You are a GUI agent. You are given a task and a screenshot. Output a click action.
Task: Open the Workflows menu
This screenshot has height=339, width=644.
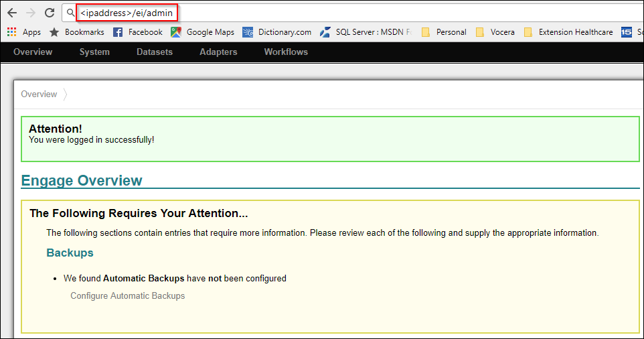286,52
